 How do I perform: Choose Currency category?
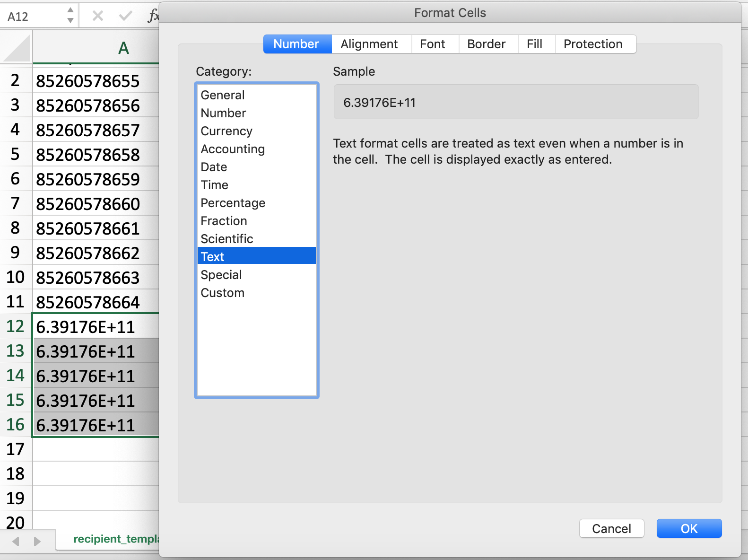pos(257,131)
